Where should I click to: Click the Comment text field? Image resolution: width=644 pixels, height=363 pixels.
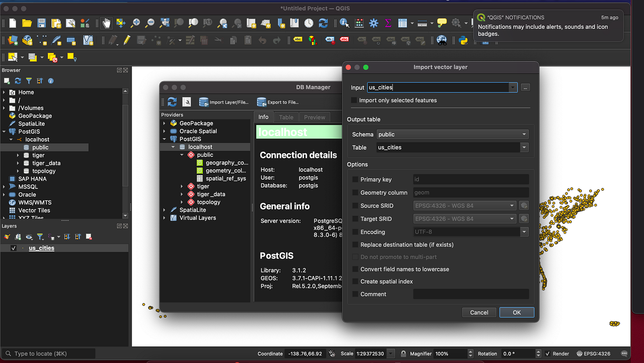(x=471, y=294)
